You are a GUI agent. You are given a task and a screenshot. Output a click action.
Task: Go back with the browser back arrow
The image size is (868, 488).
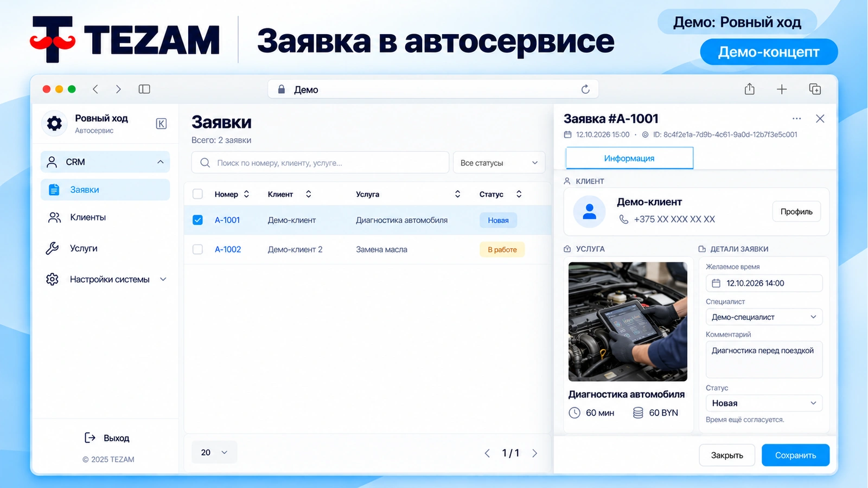95,89
